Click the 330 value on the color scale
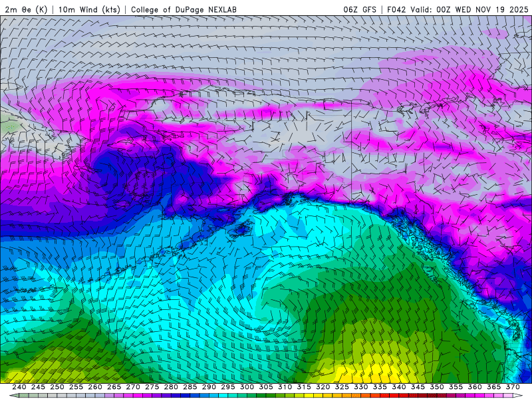The height and width of the screenshot is (399, 532). click(361, 387)
